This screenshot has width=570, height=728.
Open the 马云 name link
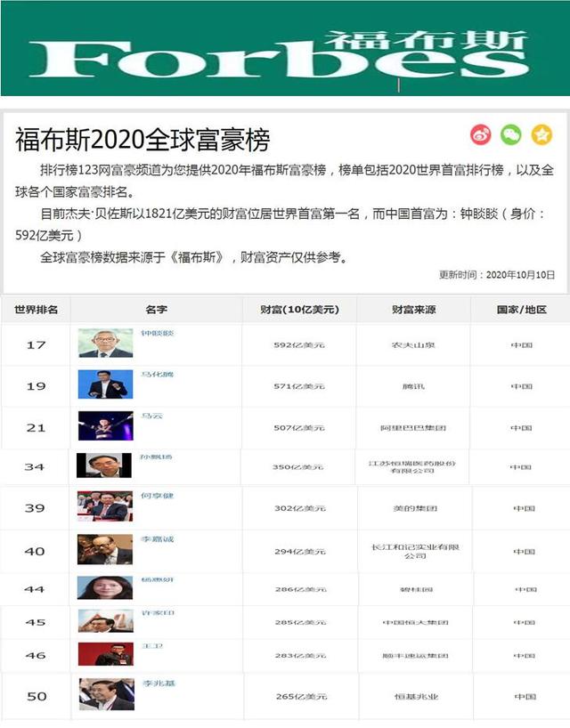pos(152,416)
